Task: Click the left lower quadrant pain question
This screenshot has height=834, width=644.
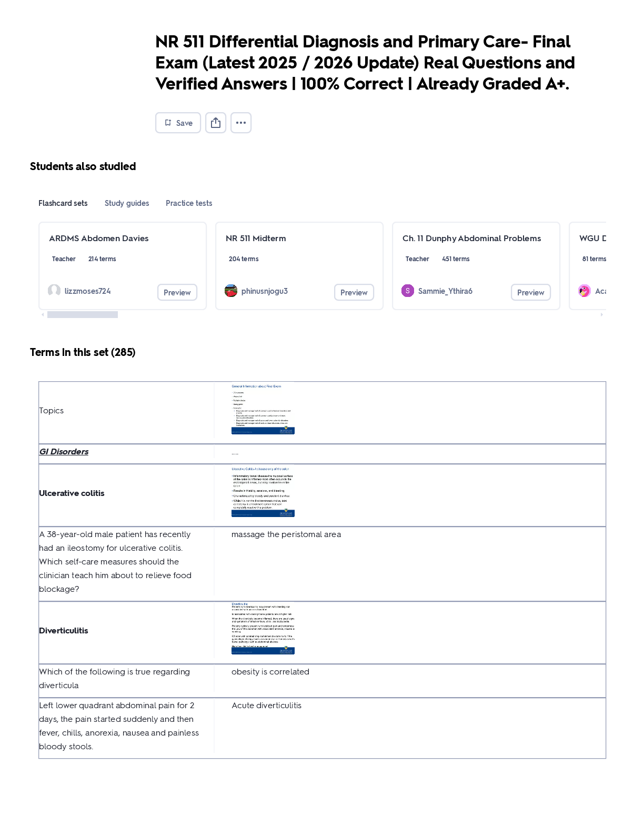Action: point(119,726)
